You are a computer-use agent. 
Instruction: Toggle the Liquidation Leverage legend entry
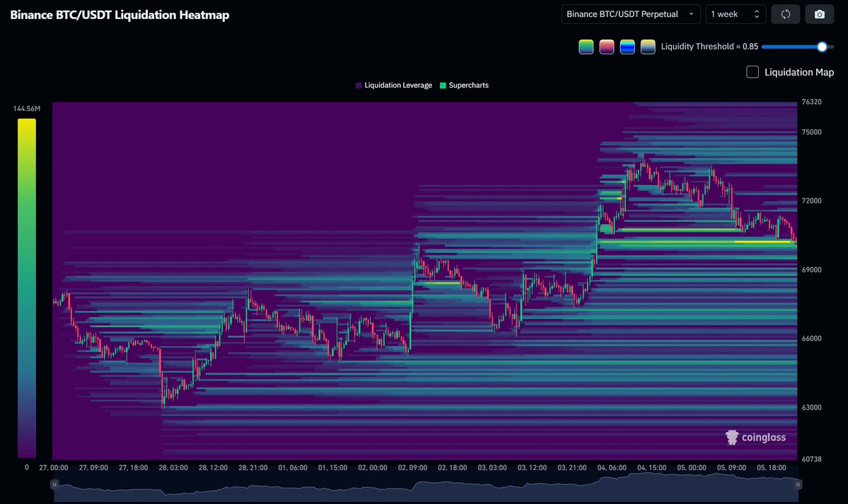pyautogui.click(x=394, y=85)
